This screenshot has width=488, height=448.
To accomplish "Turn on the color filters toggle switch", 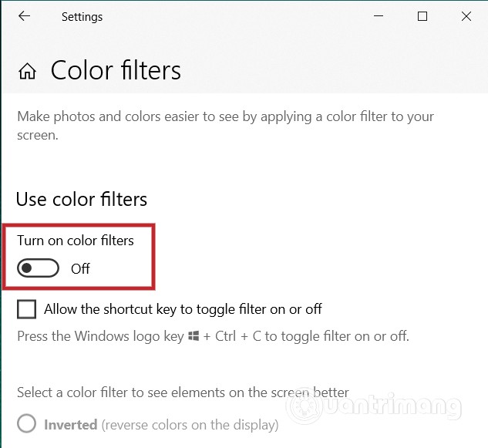I will click(39, 268).
